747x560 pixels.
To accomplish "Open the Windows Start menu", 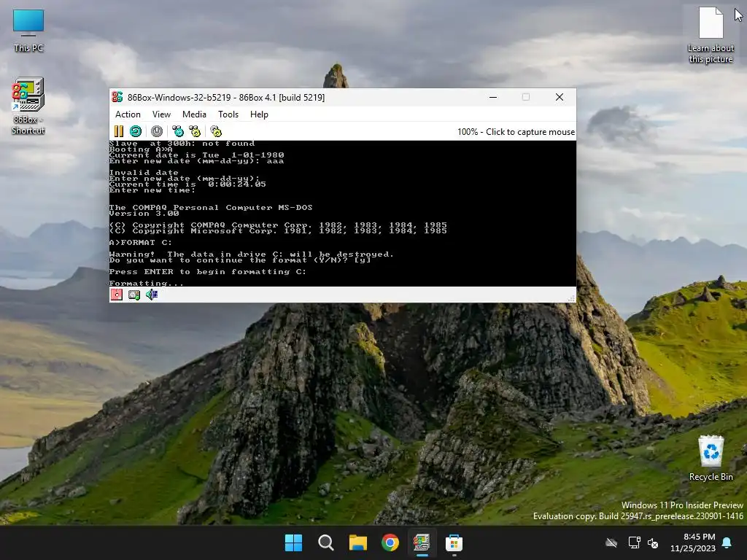I will point(293,542).
